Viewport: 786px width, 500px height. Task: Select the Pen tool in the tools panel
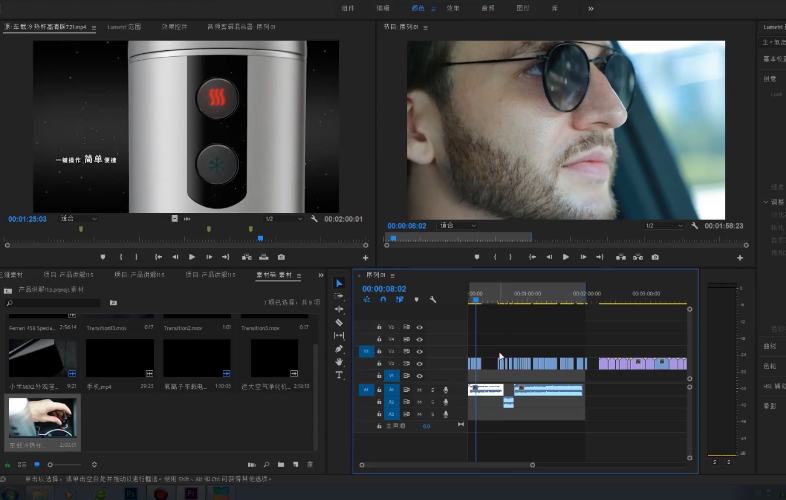[x=339, y=349]
